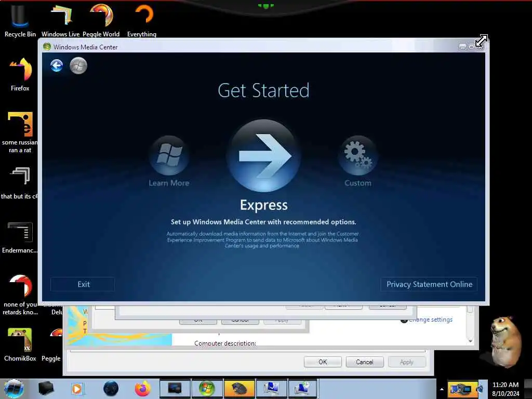Open the Firefox desktop shortcut

(x=20, y=74)
